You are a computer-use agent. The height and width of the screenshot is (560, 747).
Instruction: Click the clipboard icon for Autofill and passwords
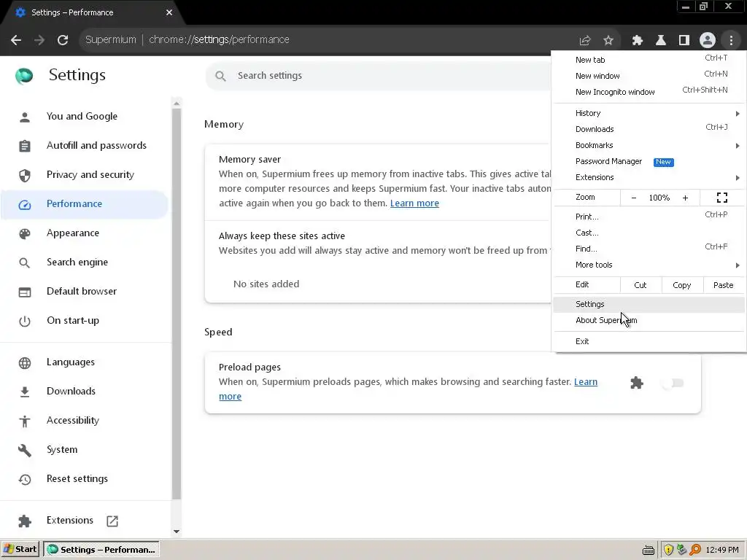[x=25, y=146]
